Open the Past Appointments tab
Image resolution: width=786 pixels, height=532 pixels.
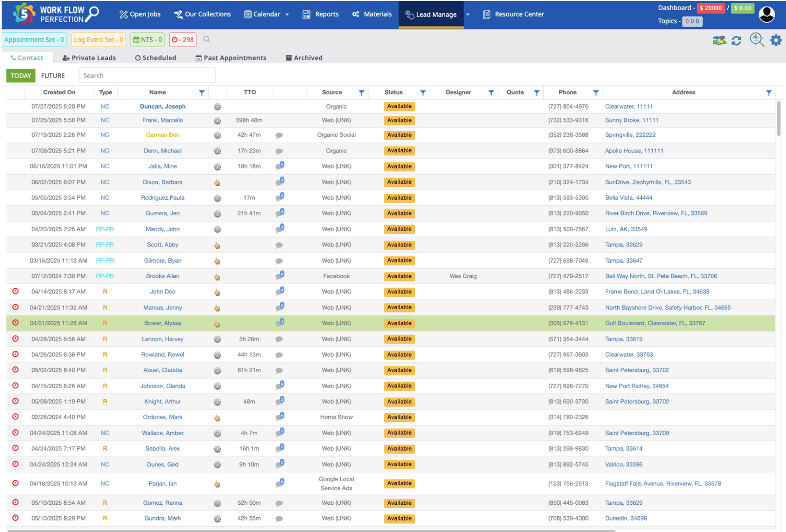[231, 58]
